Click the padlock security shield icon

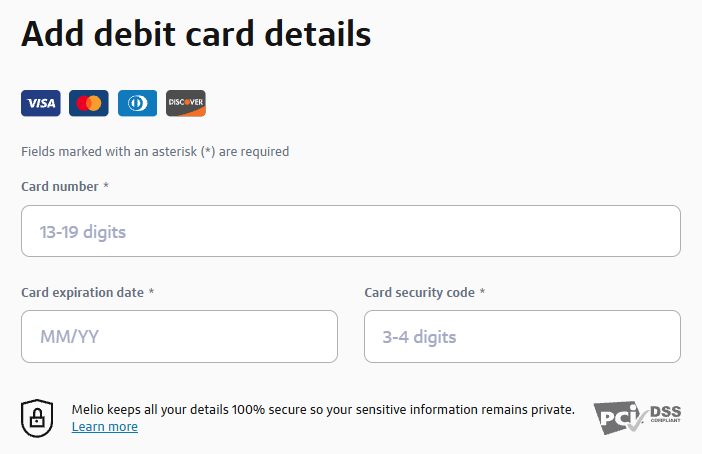tap(37, 417)
